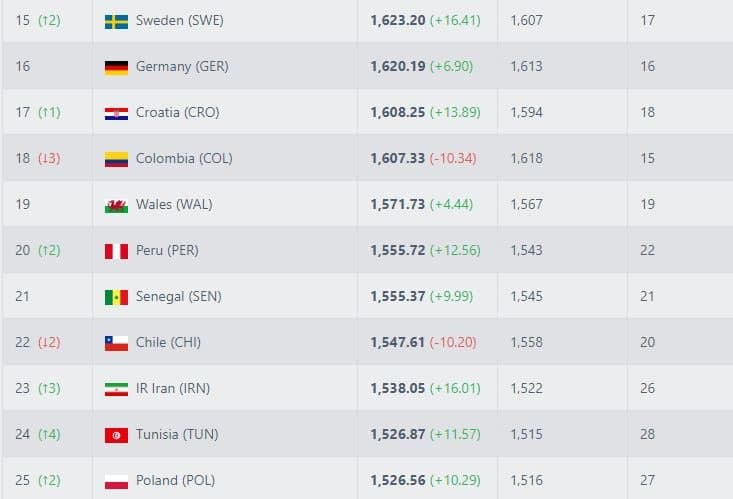Click the Sweden flag icon
The width and height of the screenshot is (733, 499).
(116, 21)
